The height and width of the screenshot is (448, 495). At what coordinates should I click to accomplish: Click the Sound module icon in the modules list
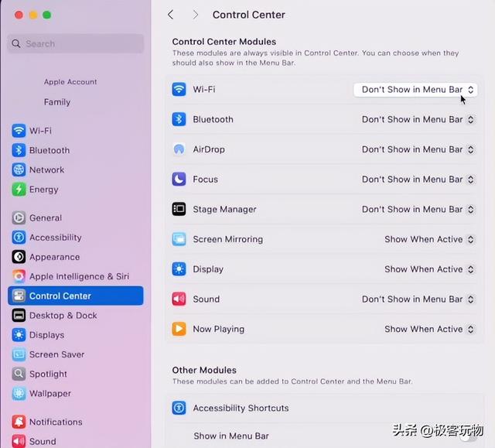tap(179, 299)
